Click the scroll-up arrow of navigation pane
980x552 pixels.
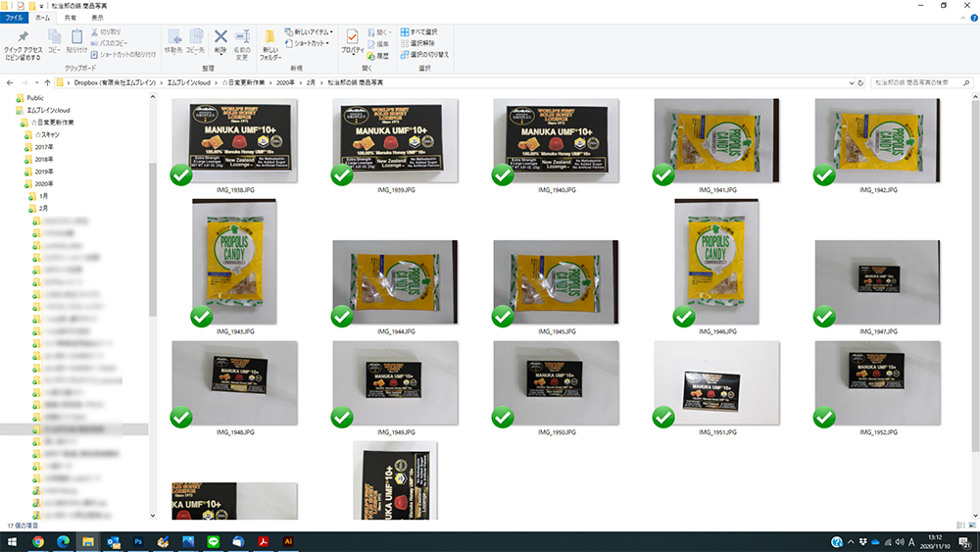tap(153, 97)
